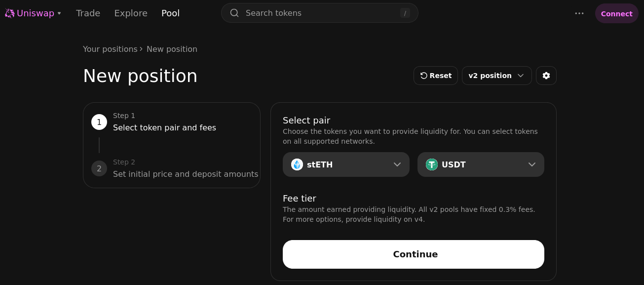Open the Trade navigation tab

click(88, 13)
